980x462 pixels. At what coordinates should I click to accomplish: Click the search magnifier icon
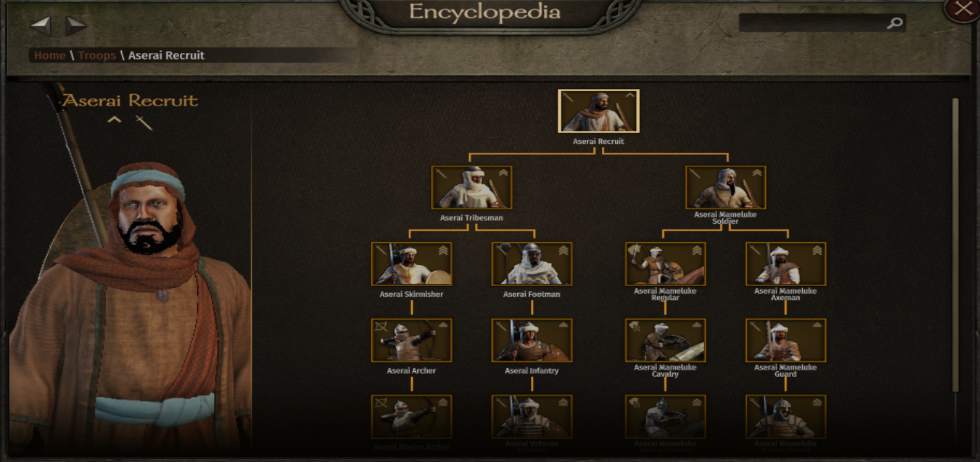(894, 23)
